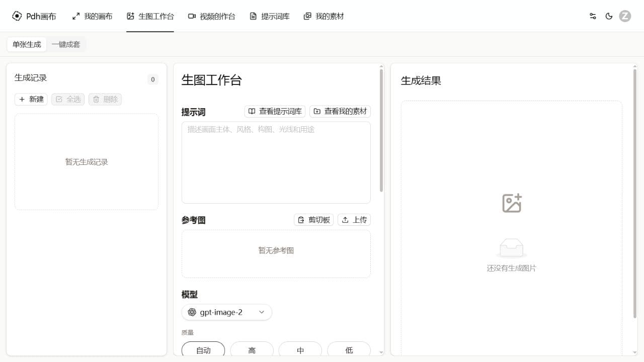The width and height of the screenshot is (644, 362).
Task: Open the user avatar Z menu
Action: (x=625, y=16)
